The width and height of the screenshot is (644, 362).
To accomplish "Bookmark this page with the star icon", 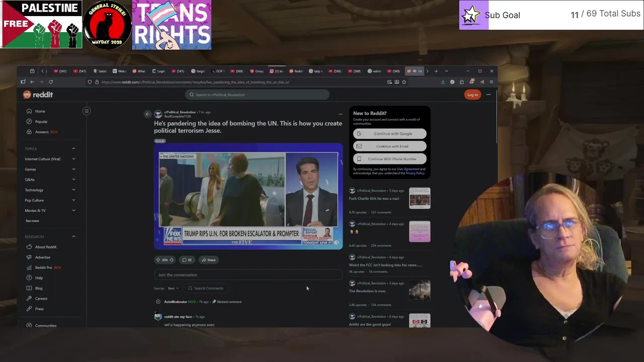I will click(404, 82).
